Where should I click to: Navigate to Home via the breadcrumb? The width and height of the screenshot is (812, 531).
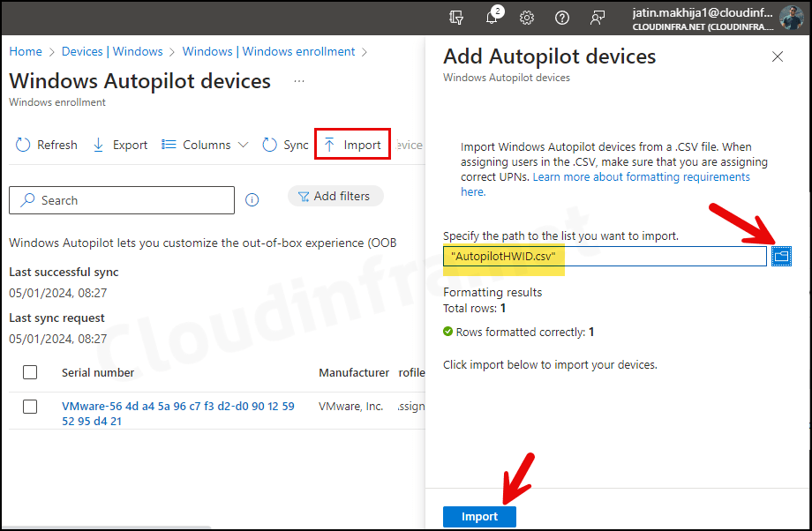25,51
